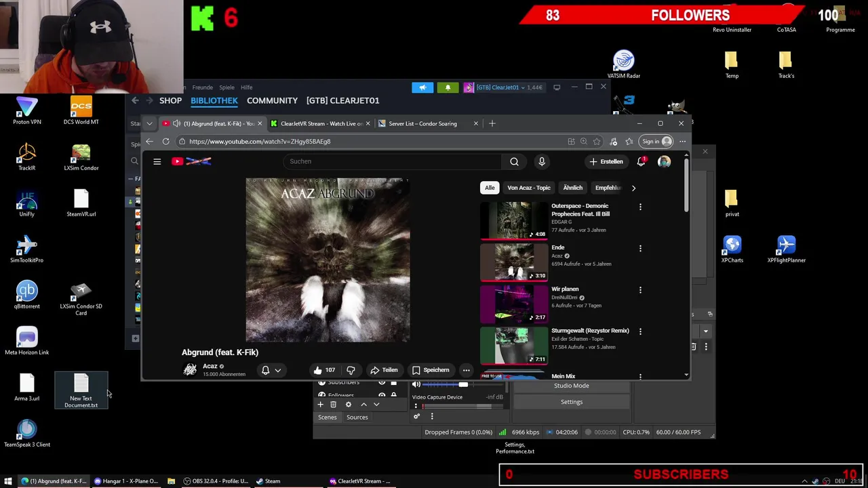Image resolution: width=868 pixels, height=488 pixels.
Task: Toggle lock of Subscribers source in OBS
Action: 393,383
